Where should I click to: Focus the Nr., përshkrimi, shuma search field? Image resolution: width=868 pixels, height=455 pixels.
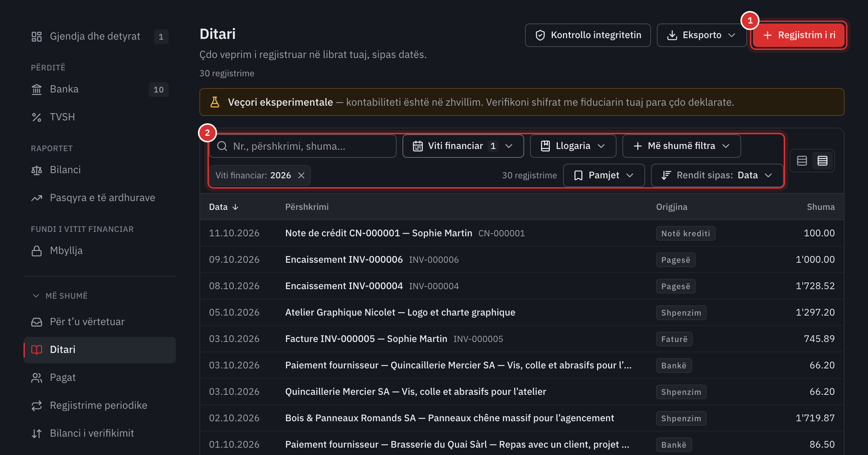303,146
